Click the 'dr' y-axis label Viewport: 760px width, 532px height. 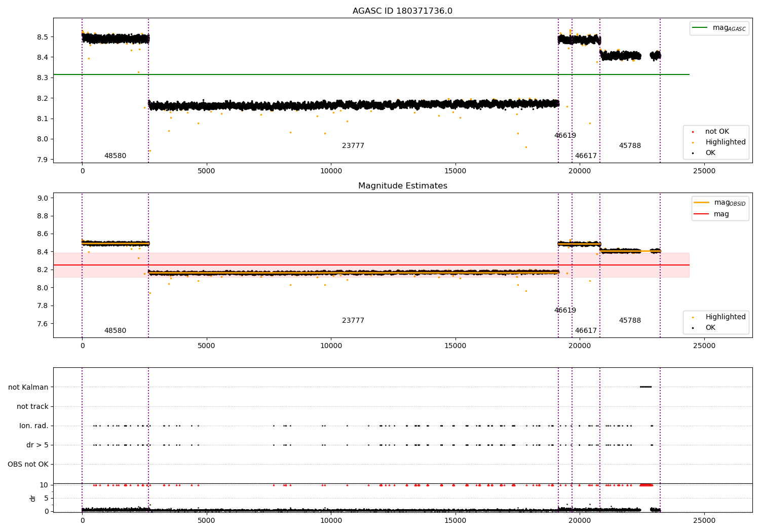click(x=33, y=498)
